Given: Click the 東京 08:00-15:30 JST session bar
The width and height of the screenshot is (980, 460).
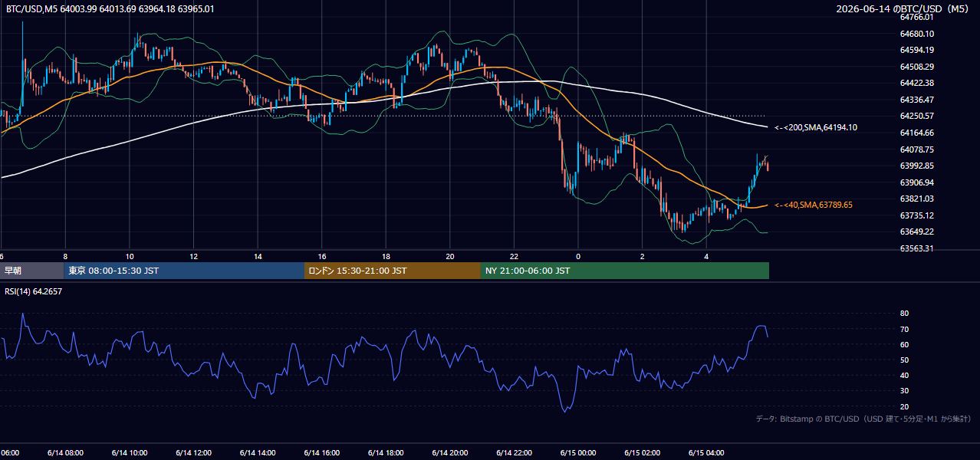Looking at the screenshot, I should pos(184,271).
